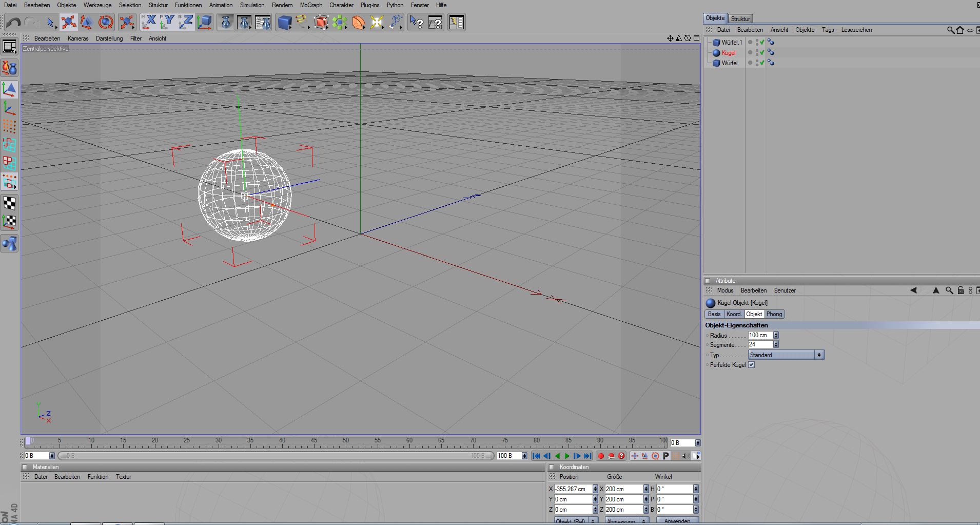
Task: Uncheck the Perfekte Kugel checkbox
Action: point(751,365)
